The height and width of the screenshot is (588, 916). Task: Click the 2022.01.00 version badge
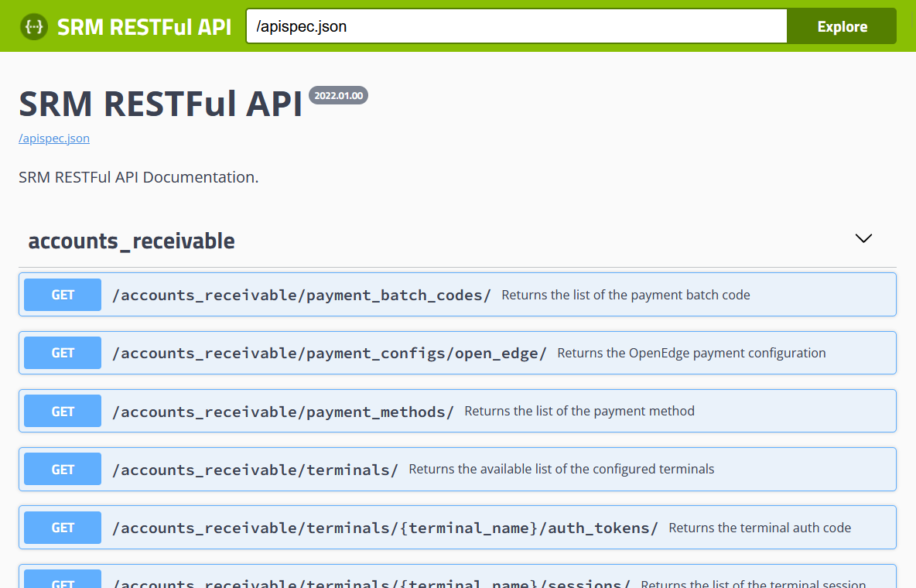338,96
